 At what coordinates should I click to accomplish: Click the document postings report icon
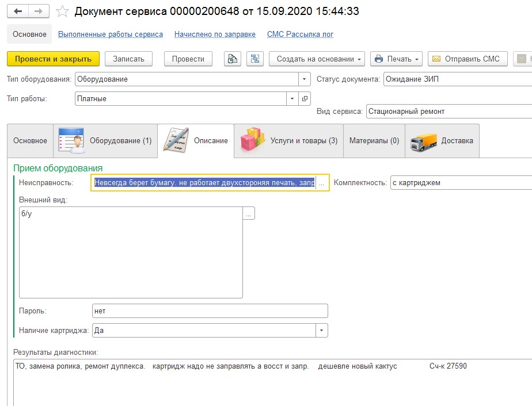pyautogui.click(x=233, y=59)
